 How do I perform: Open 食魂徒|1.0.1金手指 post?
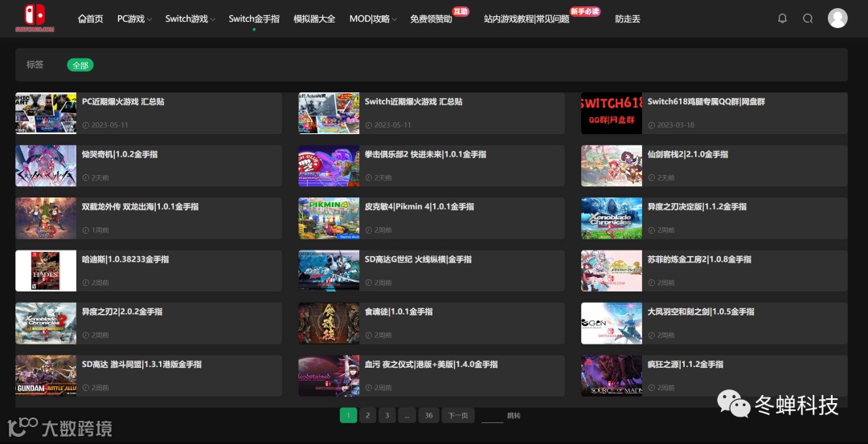click(x=399, y=312)
